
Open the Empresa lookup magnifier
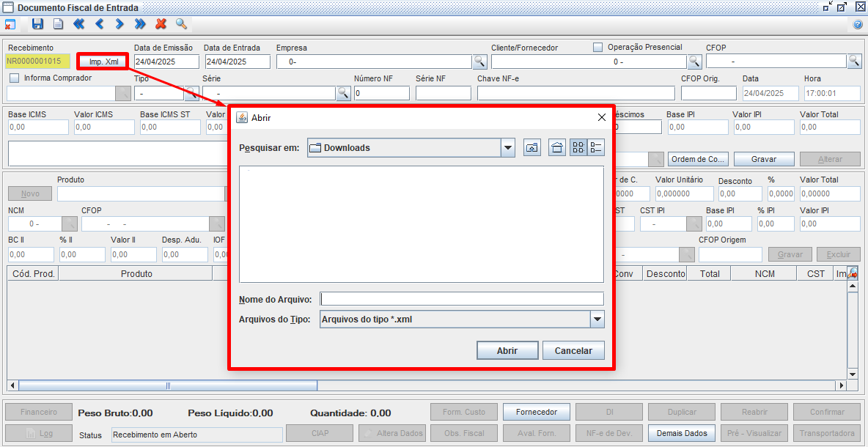click(x=479, y=62)
